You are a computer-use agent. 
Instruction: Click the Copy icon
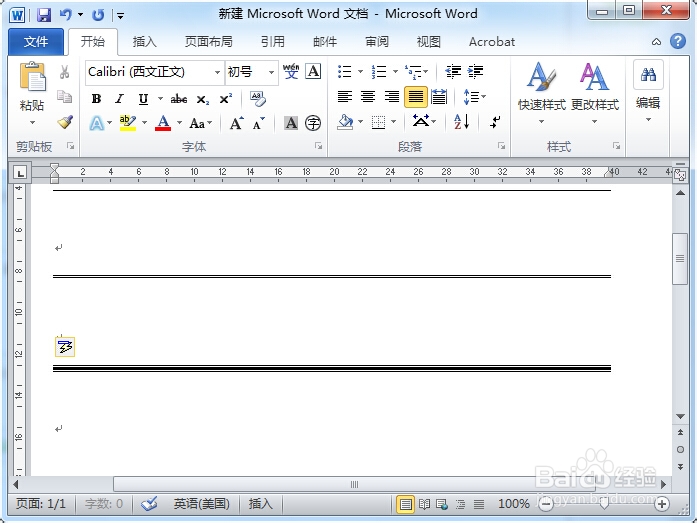(x=64, y=96)
